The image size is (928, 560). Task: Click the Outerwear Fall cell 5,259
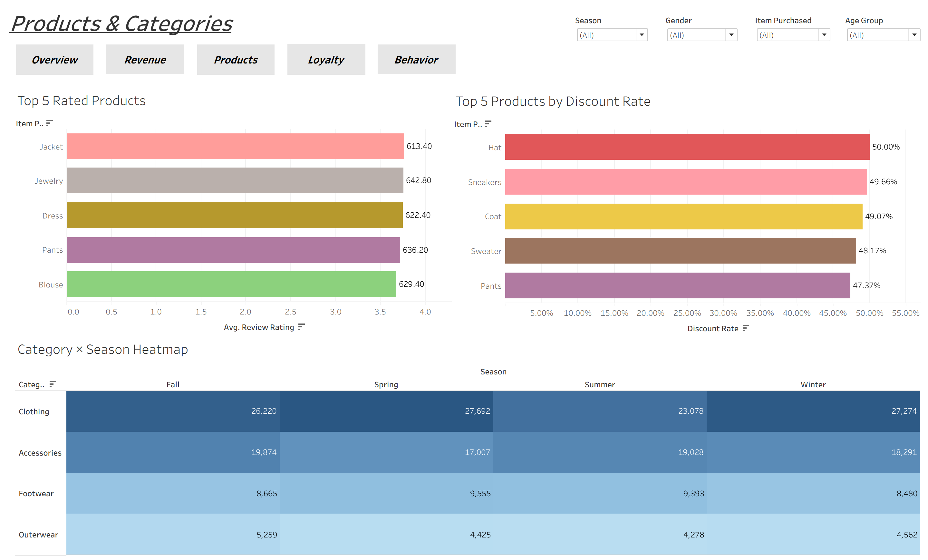(173, 534)
